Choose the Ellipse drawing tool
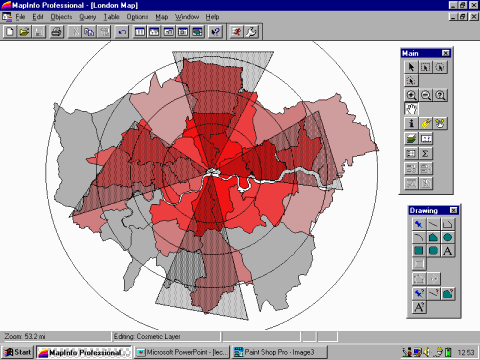 pos(447,237)
